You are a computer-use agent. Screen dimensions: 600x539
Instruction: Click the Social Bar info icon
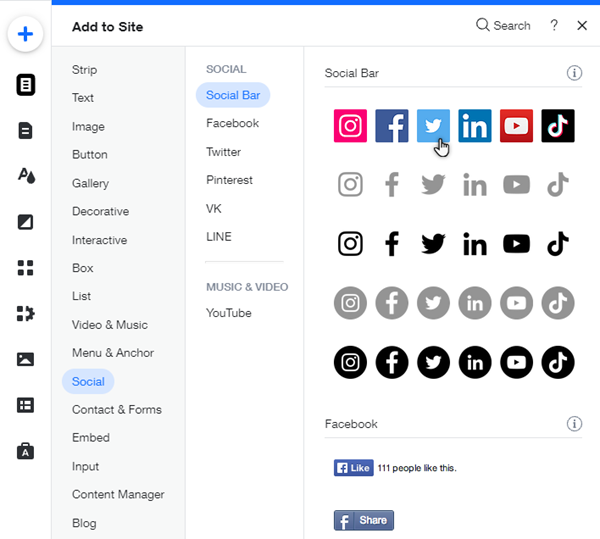[574, 73]
